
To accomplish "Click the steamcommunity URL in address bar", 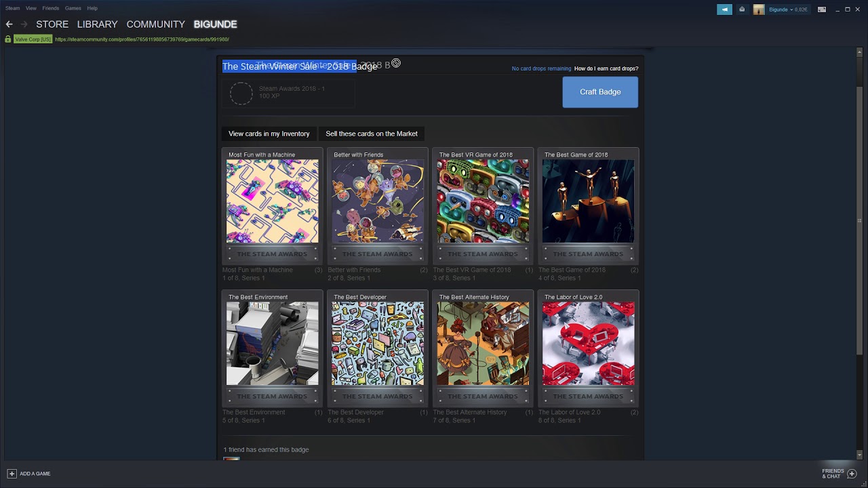I will coord(142,39).
